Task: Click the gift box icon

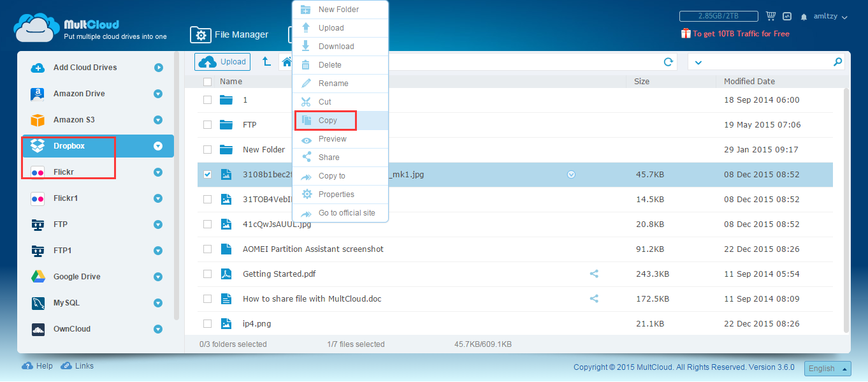Action: [686, 33]
